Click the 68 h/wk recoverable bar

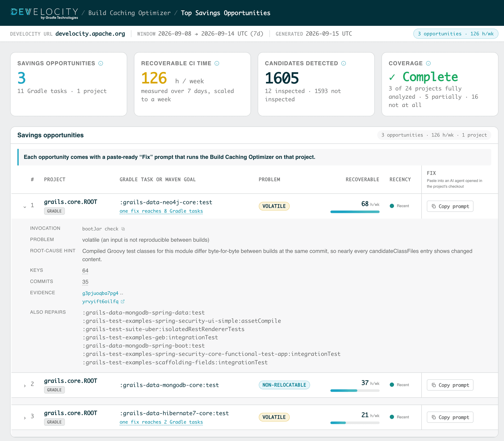(x=355, y=212)
